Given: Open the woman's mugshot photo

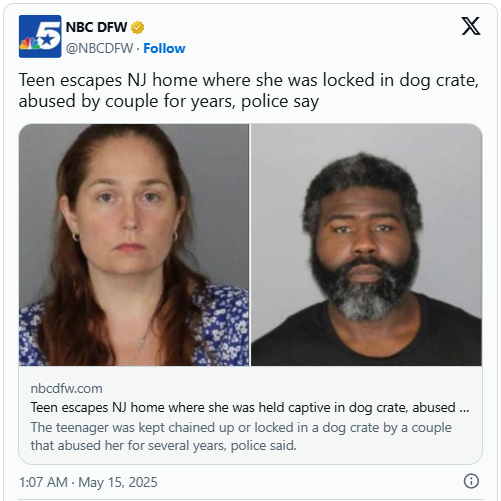Looking at the screenshot, I should pos(134,245).
